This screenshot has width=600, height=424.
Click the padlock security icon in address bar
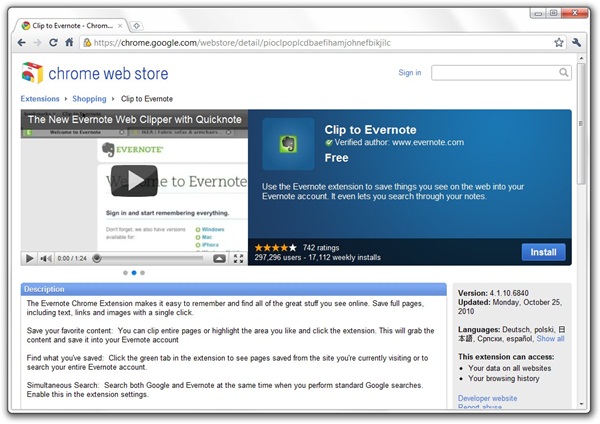pyautogui.click(x=87, y=42)
